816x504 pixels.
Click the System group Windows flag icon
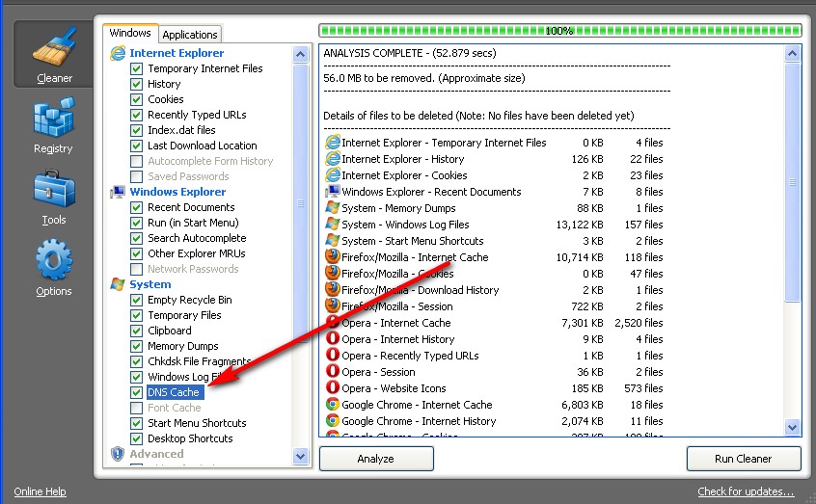click(x=118, y=284)
